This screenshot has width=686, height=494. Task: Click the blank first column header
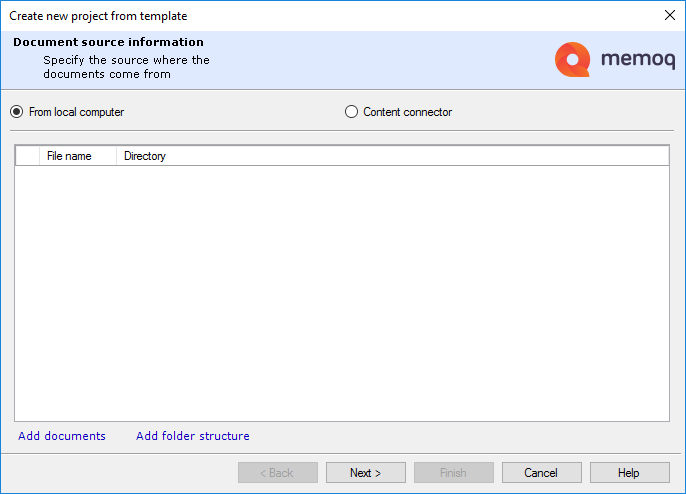pos(27,156)
